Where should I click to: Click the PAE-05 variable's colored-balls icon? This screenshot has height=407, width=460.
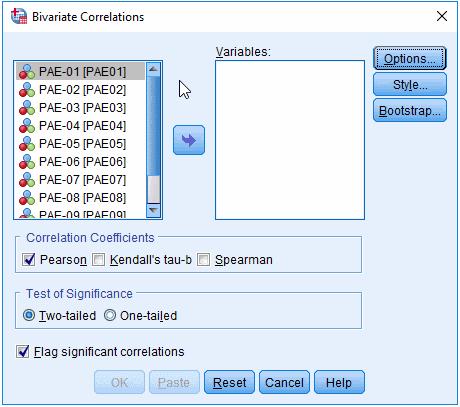(x=27, y=144)
